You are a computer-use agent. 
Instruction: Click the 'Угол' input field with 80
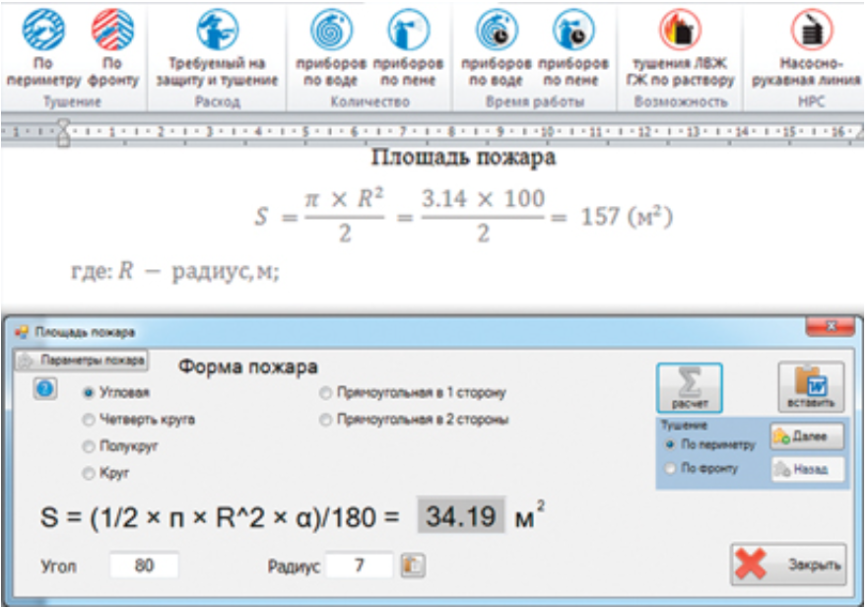(x=144, y=566)
